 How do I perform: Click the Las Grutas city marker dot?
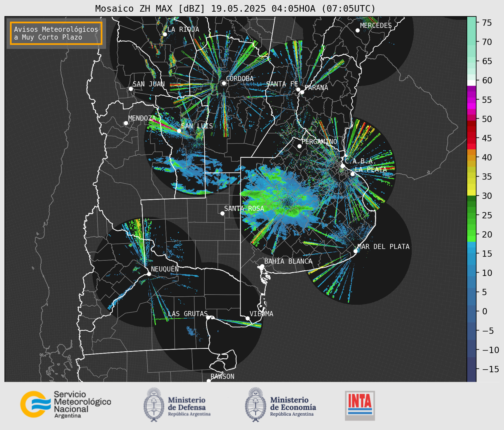pyautogui.click(x=208, y=317)
